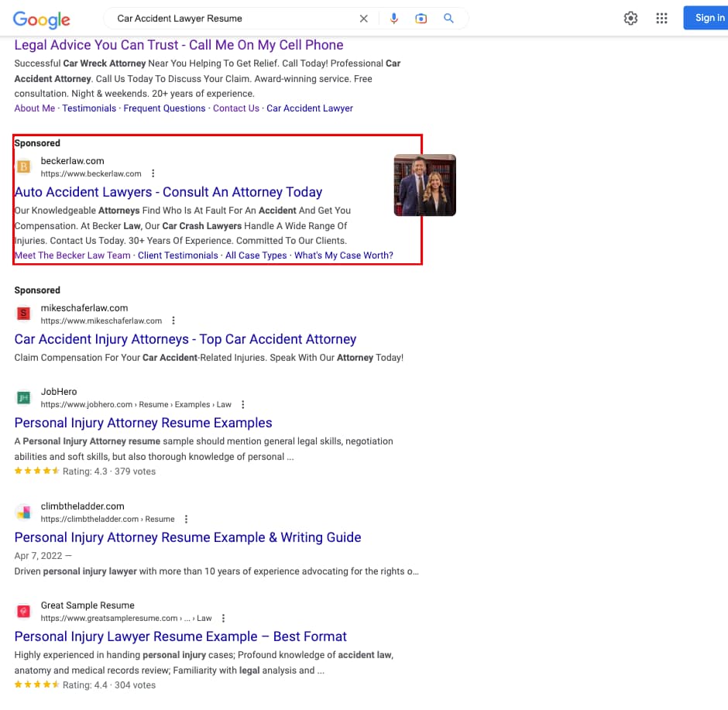Viewport: 728px width, 710px height.
Task: Open Meet The Becker Law Team sitelink
Action: point(73,256)
